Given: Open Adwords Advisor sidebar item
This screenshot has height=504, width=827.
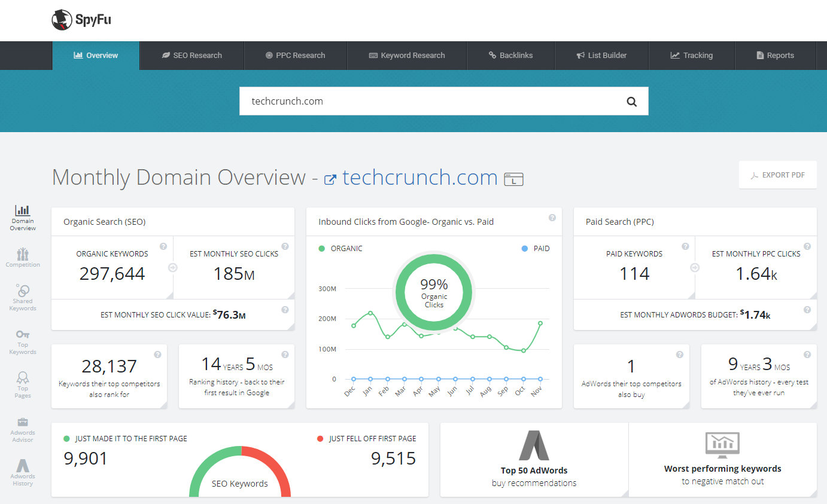Looking at the screenshot, I should coord(23,429).
